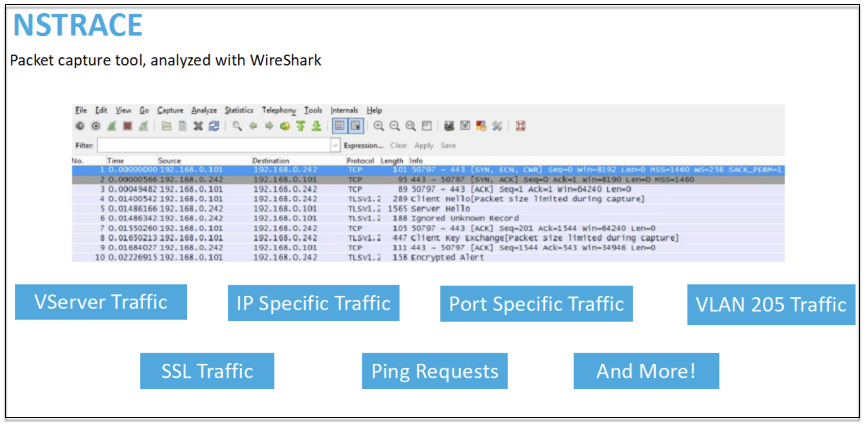
Task: Click the Clear filter button
Action: point(399,146)
